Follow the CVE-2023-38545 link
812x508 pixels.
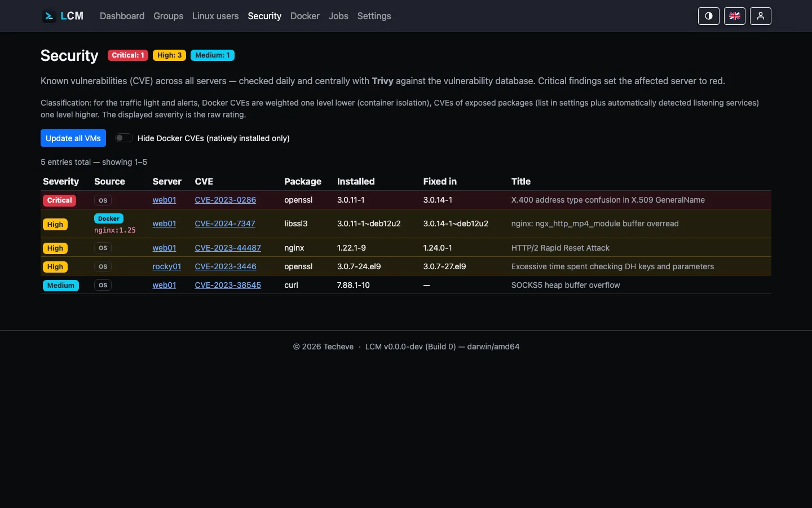coord(228,285)
